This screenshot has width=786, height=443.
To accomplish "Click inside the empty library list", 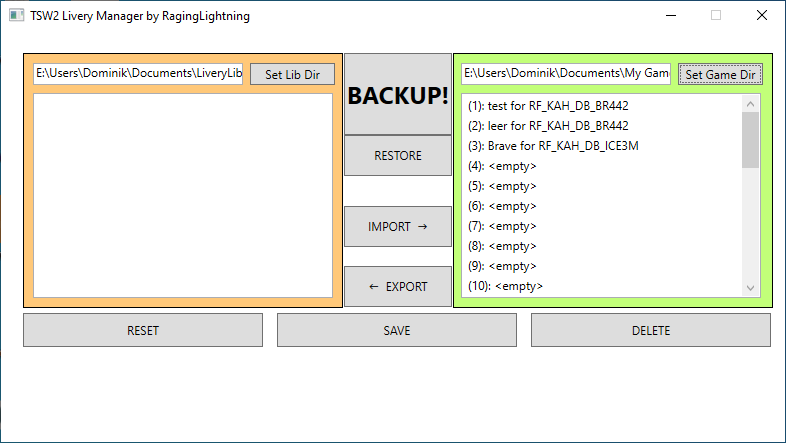I will click(x=183, y=195).
